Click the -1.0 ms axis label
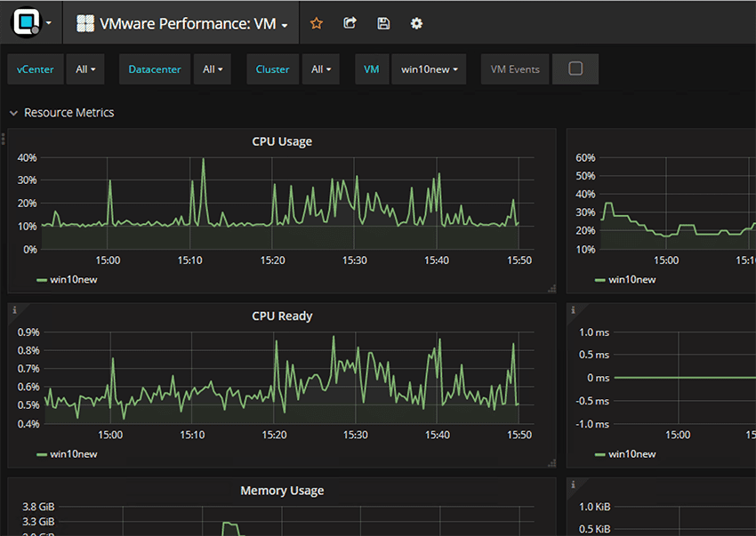Image resolution: width=756 pixels, height=536 pixels. point(592,424)
